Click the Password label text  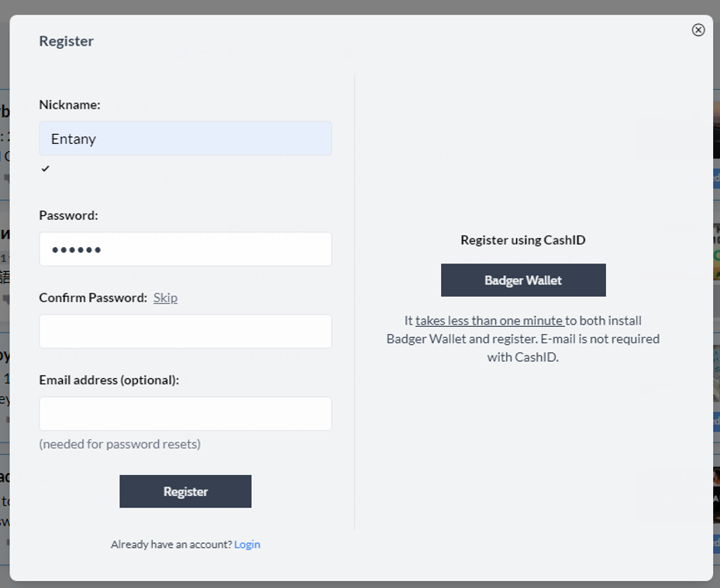pos(69,215)
